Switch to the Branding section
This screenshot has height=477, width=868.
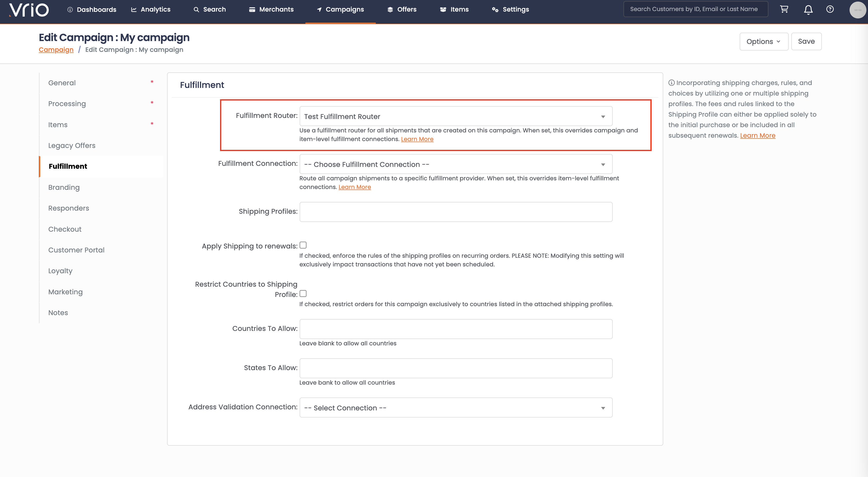(64, 187)
